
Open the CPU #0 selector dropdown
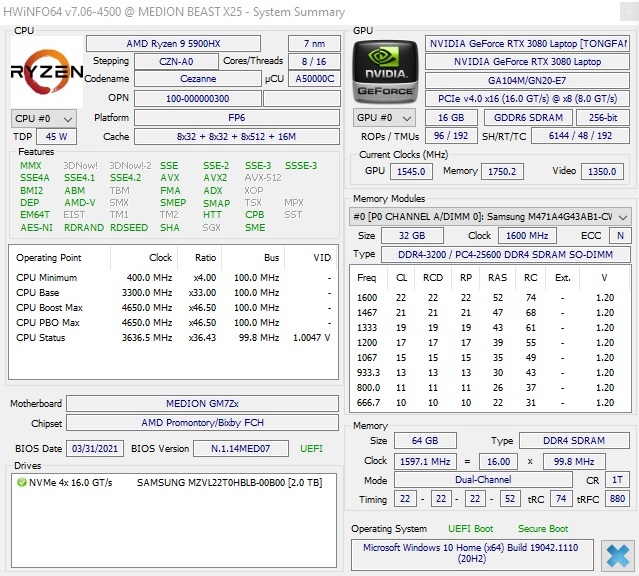click(x=43, y=118)
